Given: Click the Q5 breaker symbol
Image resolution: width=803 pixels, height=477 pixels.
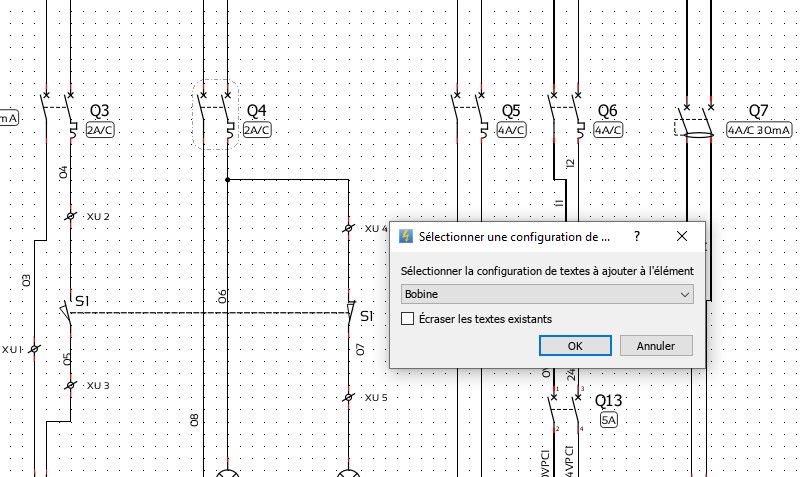Looking at the screenshot, I should [468, 114].
